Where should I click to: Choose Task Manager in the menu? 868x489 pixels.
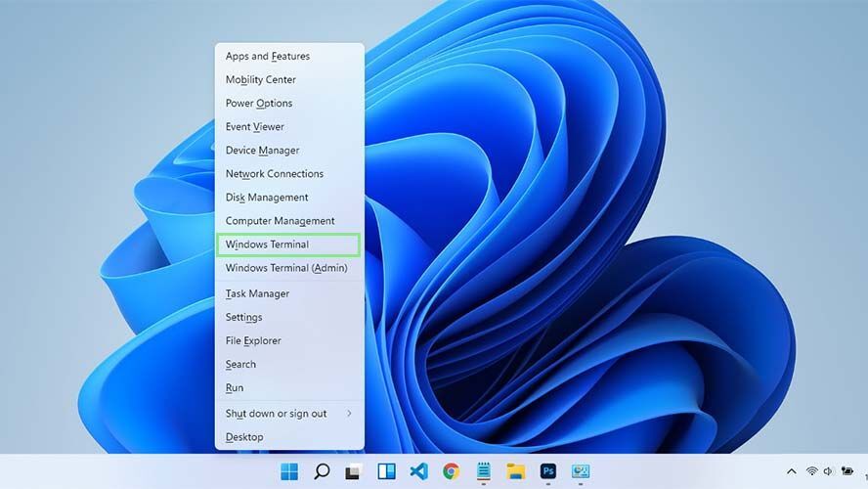click(257, 293)
